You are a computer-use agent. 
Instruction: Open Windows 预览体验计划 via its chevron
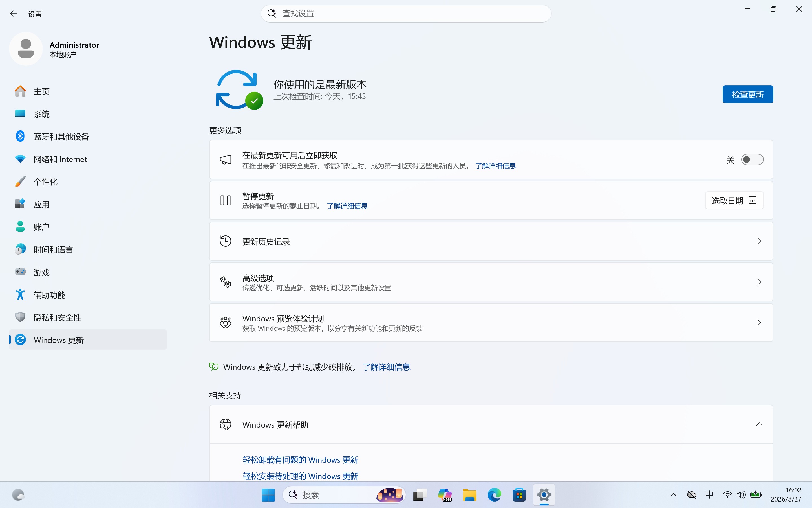[x=759, y=323]
